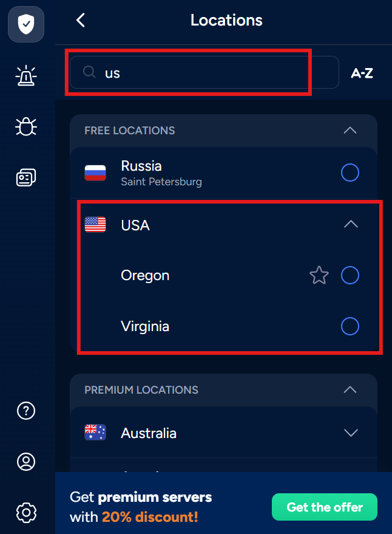Image resolution: width=392 pixels, height=534 pixels.
Task: Select the Oregon server radio button
Action: tap(350, 276)
